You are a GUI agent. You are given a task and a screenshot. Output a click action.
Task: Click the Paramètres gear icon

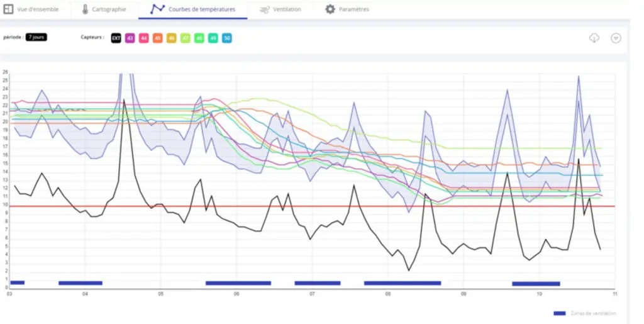click(330, 9)
